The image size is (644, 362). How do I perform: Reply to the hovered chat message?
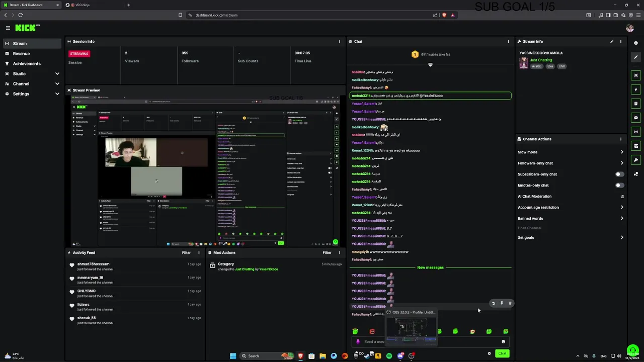click(x=494, y=303)
